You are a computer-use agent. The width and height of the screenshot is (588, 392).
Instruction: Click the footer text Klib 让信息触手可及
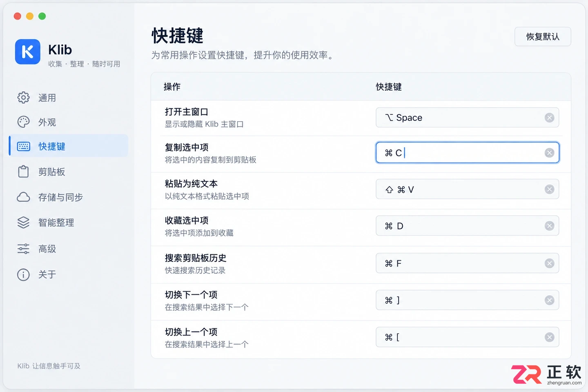pos(49,366)
